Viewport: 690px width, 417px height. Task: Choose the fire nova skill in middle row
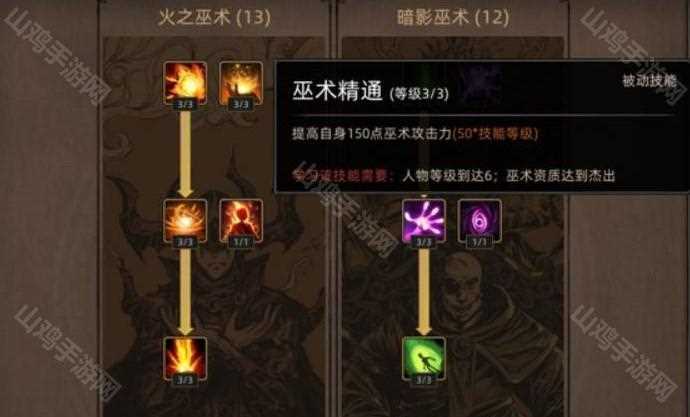point(185,220)
